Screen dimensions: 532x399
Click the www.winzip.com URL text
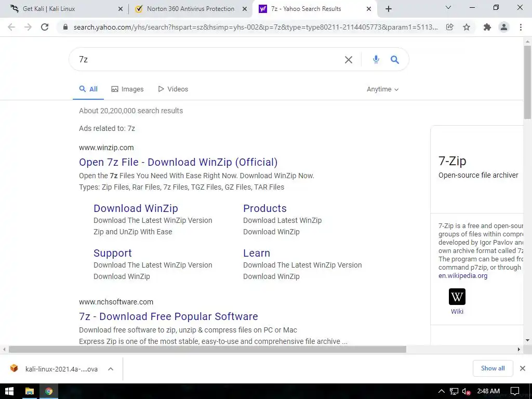(x=106, y=148)
